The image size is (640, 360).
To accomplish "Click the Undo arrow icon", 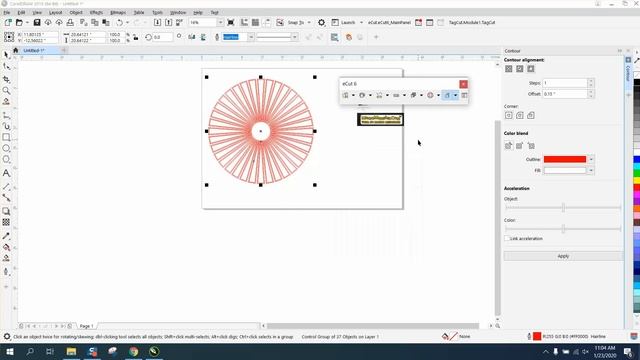I will tap(120, 22).
